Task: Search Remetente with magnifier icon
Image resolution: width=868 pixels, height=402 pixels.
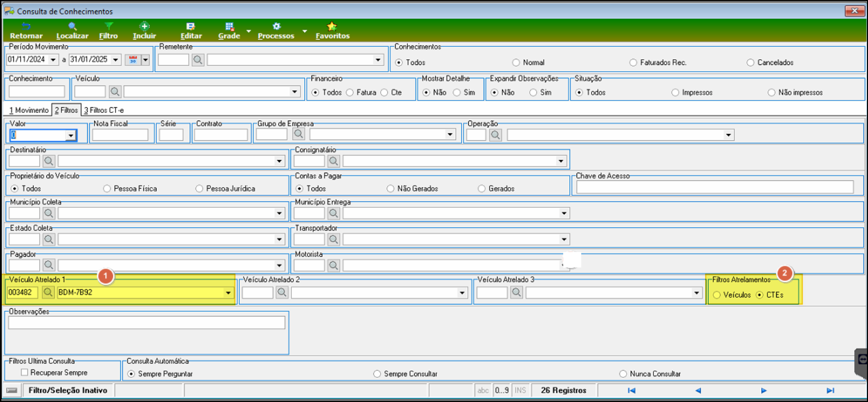Action: pos(198,60)
